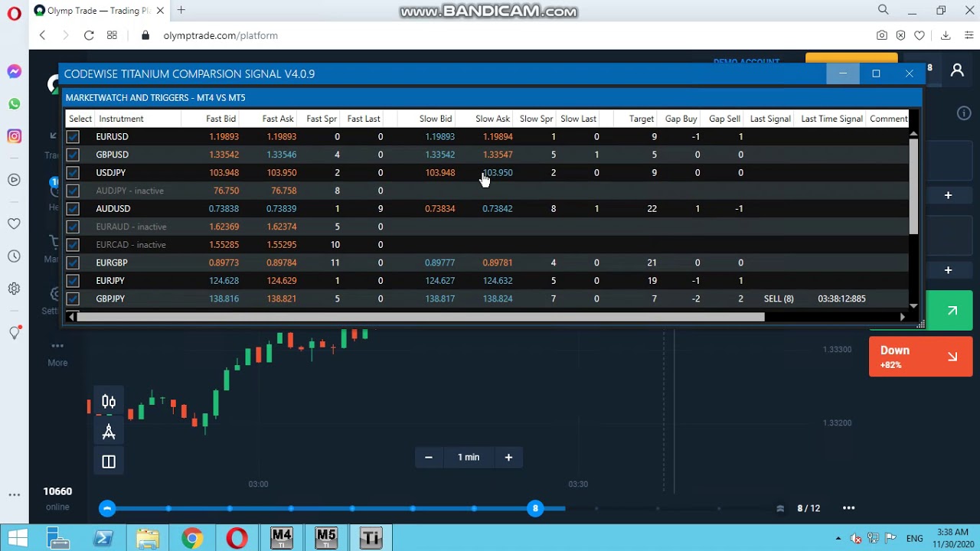Show hidden system tray icons arrow

tap(838, 539)
